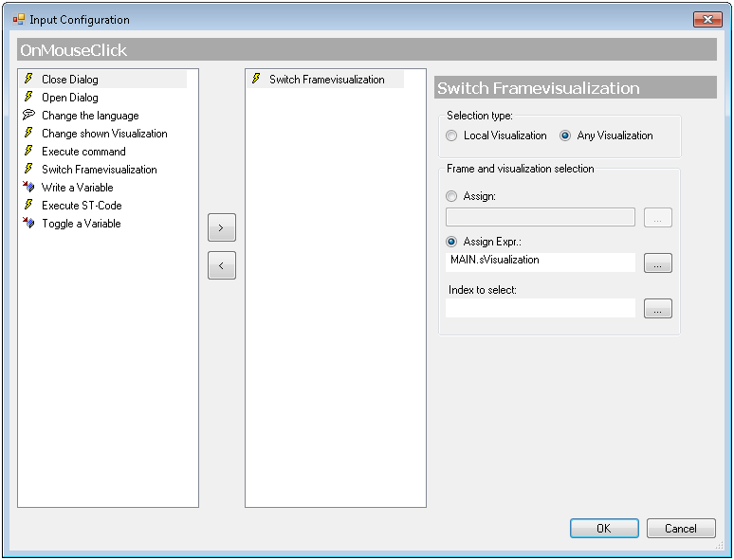Click the variable icon beside Toggle a Variable
This screenshot has height=560, width=734.
click(x=28, y=223)
